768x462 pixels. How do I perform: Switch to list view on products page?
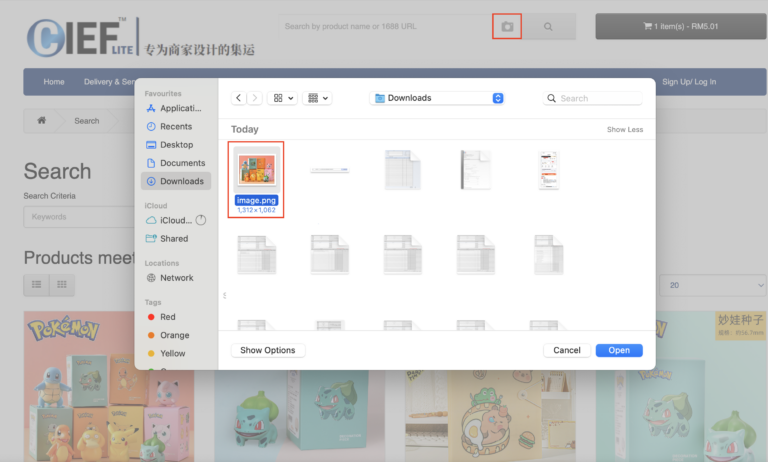coord(36,285)
